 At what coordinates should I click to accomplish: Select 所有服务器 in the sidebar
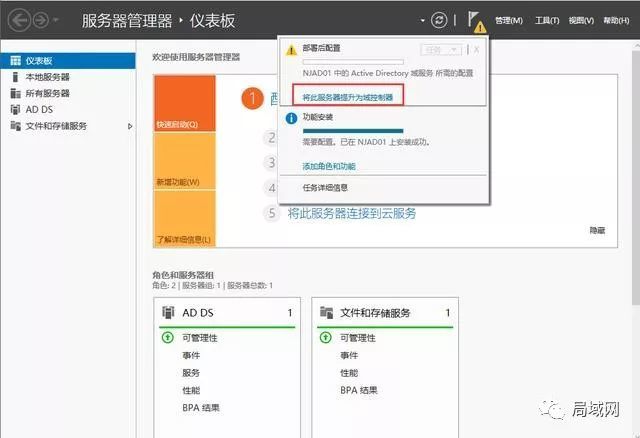click(x=68, y=93)
